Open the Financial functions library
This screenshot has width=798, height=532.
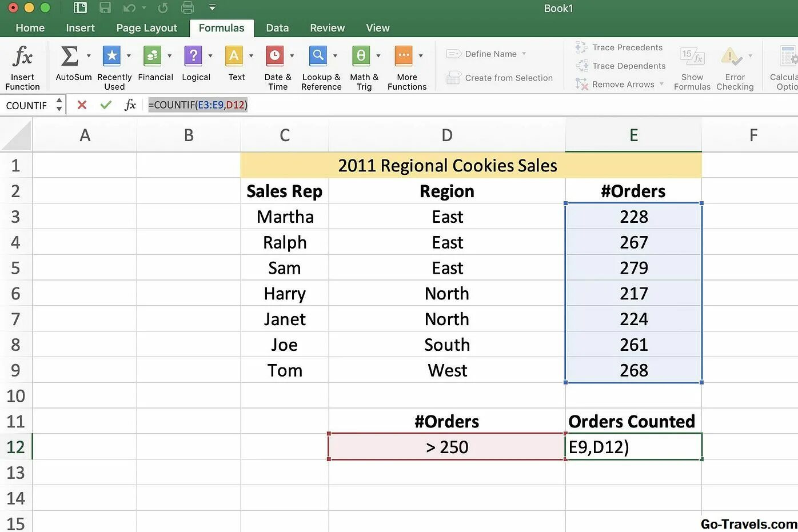click(153, 56)
